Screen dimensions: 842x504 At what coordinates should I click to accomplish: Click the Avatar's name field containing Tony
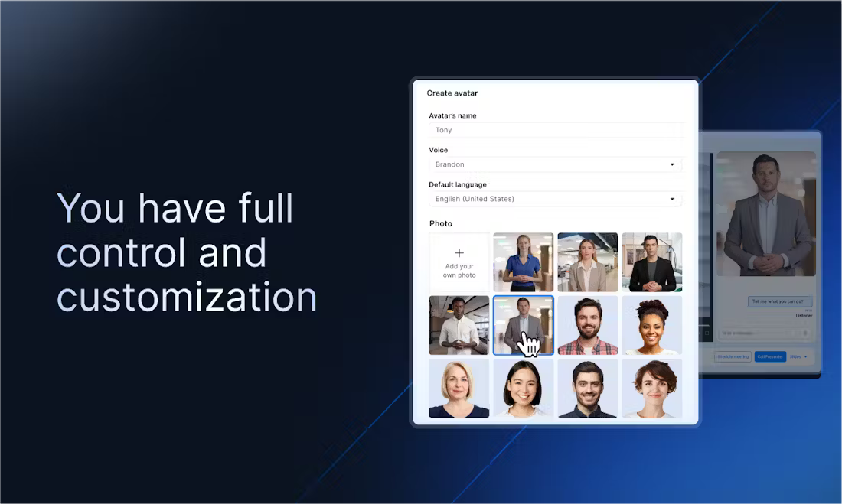555,130
